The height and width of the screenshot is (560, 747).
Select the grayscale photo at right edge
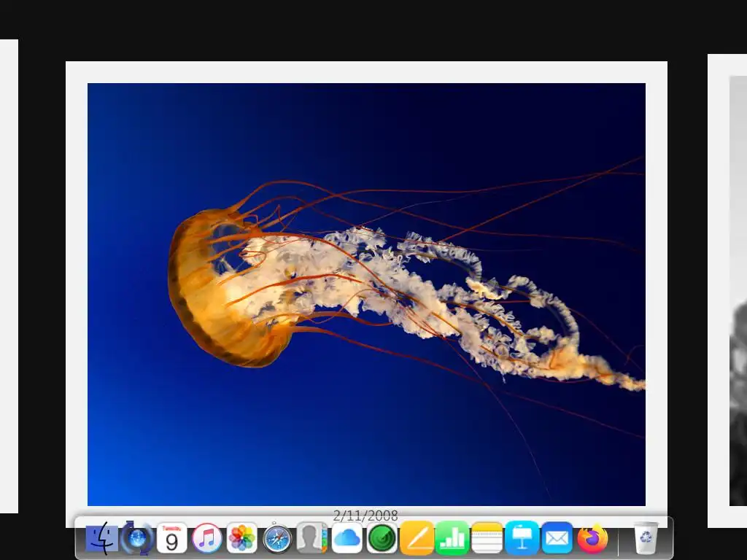738,290
